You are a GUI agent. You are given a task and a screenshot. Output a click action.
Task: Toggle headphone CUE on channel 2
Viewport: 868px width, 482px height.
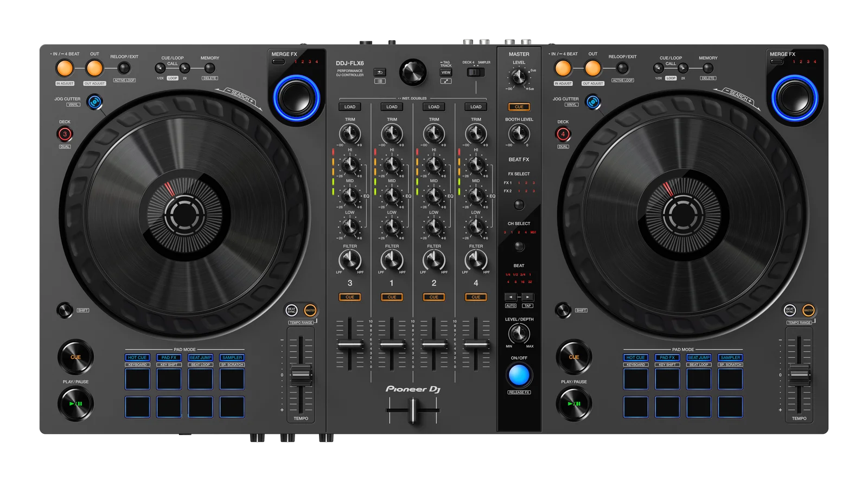(434, 297)
